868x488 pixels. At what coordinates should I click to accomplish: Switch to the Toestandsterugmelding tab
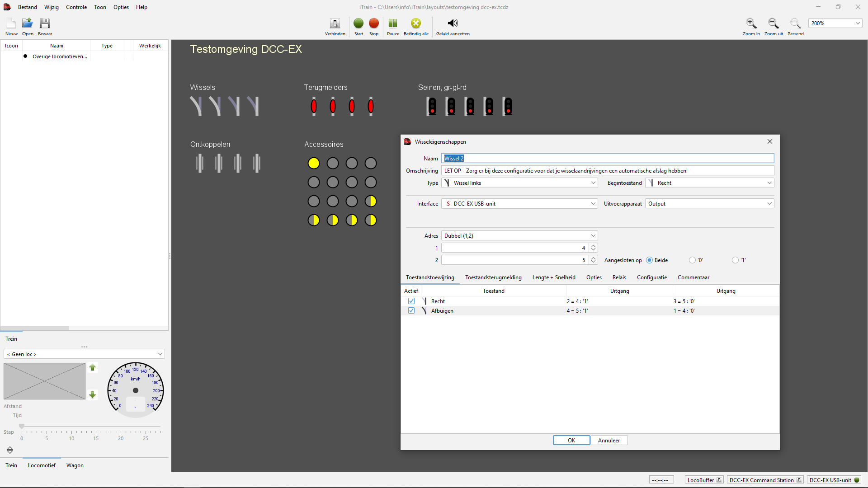[493, 277]
